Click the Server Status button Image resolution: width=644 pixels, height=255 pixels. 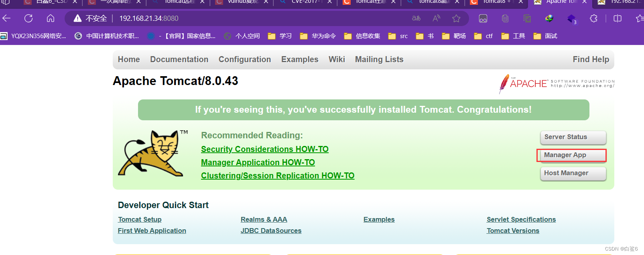(573, 137)
